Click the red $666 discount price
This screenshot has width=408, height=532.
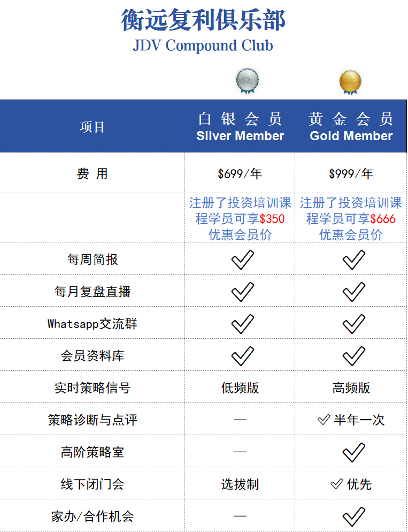point(383,219)
